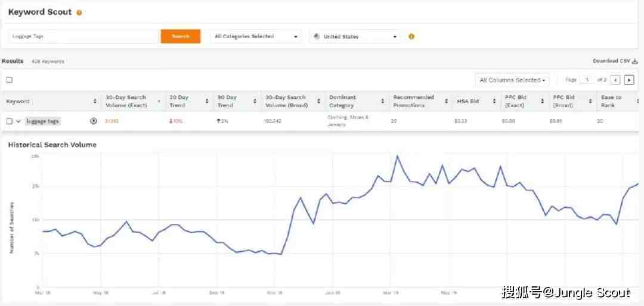This screenshot has width=644, height=306.
Task: Click the Keyword Scout help icon
Action: tap(79, 13)
